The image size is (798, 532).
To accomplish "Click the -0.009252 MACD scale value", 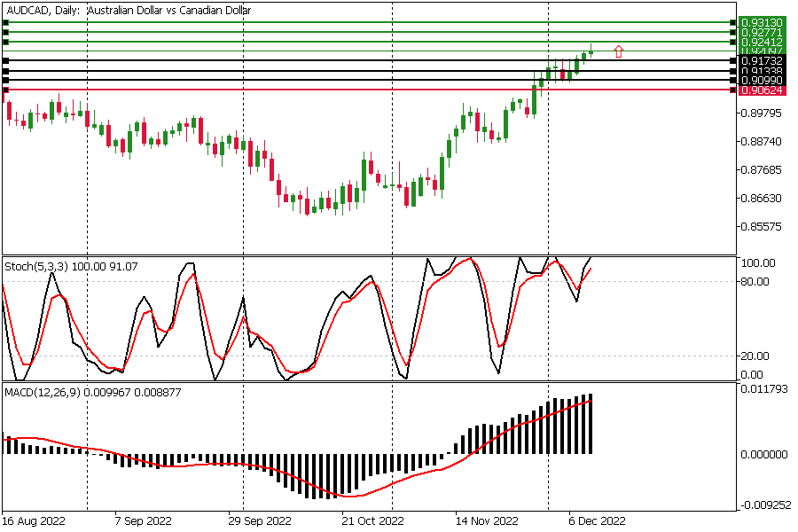I will click(x=765, y=505).
